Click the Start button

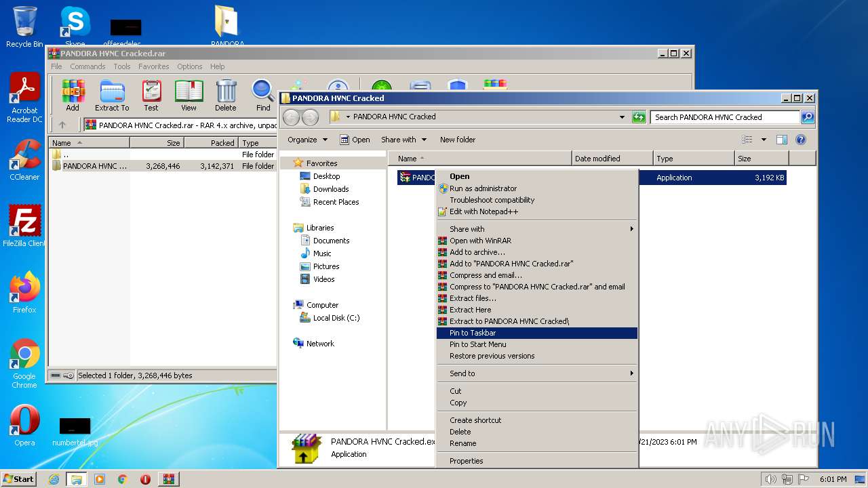[19, 479]
